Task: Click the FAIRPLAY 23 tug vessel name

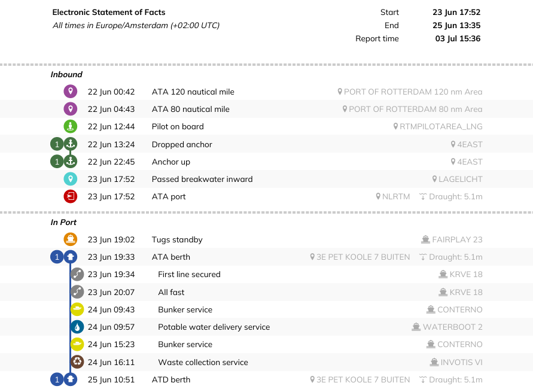Action: click(x=457, y=240)
